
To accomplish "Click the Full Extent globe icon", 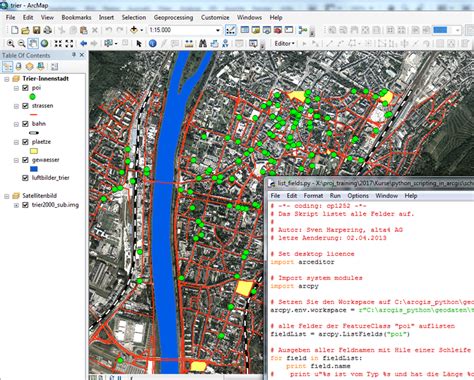I will pyautogui.click(x=44, y=43).
